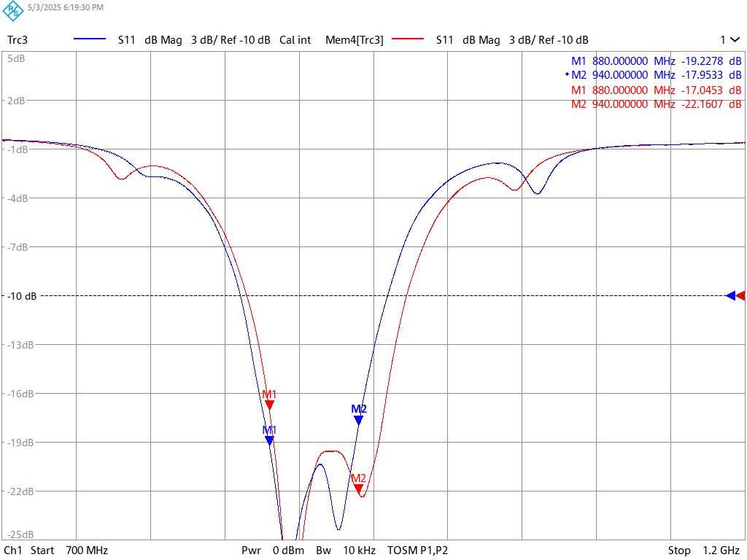747x560 pixels.
Task: Select the red M2 marker triangle
Action: pos(359,489)
